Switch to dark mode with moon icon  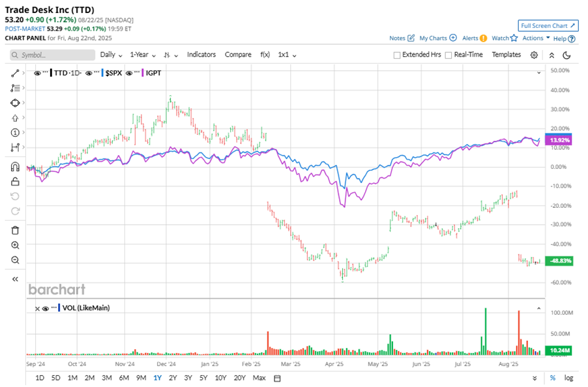pyautogui.click(x=566, y=55)
